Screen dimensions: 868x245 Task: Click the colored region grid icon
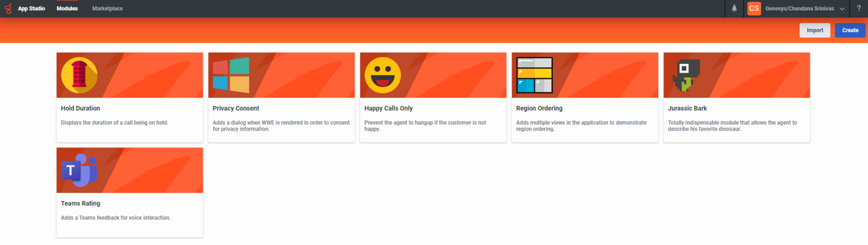pos(534,75)
